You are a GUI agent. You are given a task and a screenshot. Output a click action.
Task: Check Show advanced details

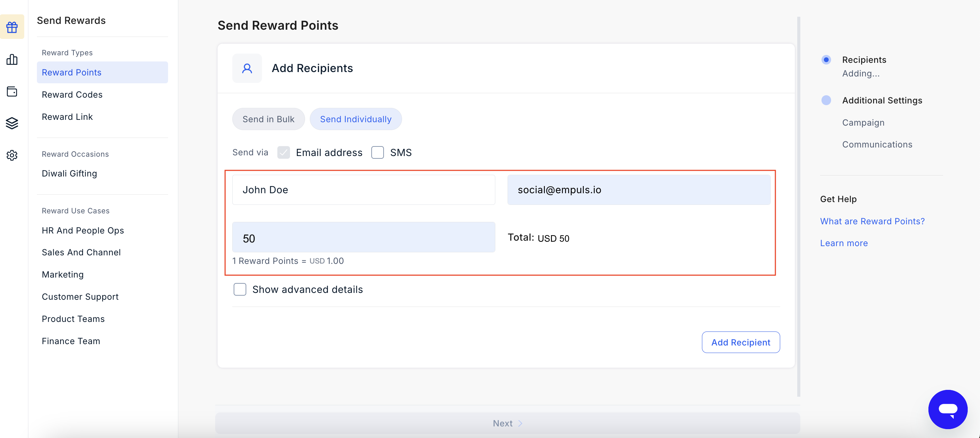pos(240,289)
